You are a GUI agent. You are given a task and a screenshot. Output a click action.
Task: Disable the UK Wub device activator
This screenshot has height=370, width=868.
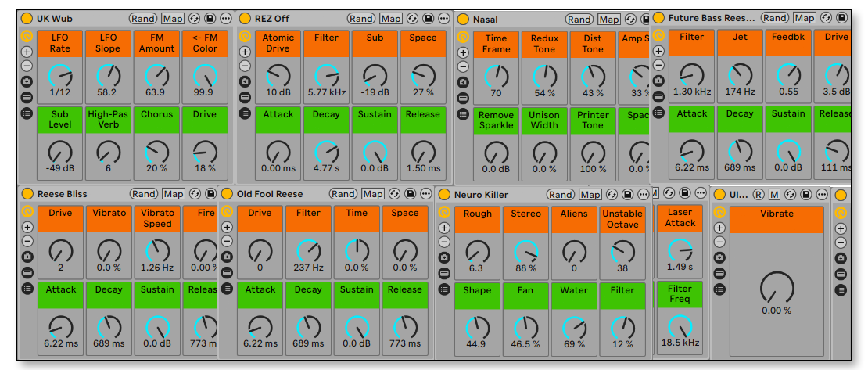pos(26,19)
